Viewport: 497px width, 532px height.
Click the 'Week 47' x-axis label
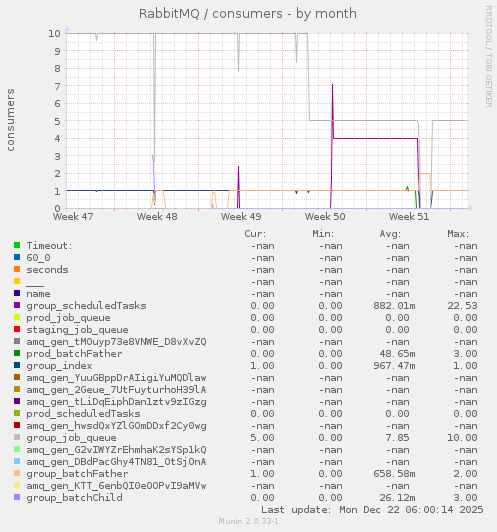(73, 216)
